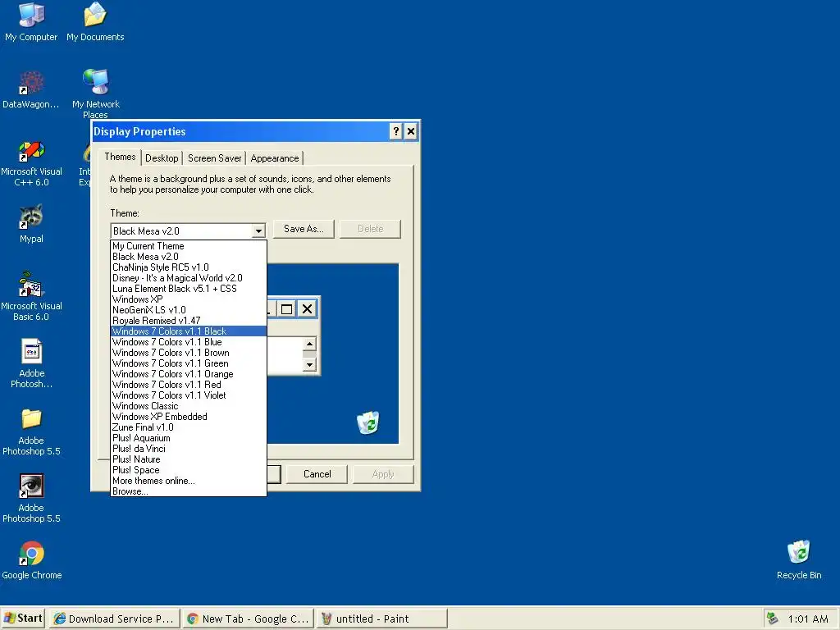Viewport: 840px width, 630px height.
Task: Choose the Plus! Space theme
Action: (189, 470)
